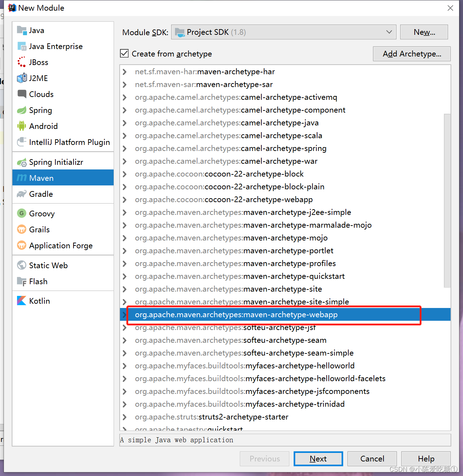Choose Java Enterprise in the list
This screenshot has width=463, height=476.
tap(56, 47)
